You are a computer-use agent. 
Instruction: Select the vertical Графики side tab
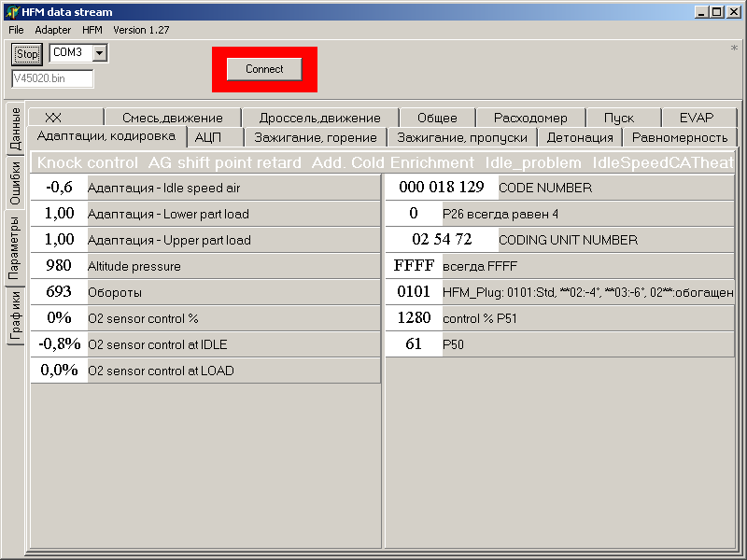(x=15, y=315)
